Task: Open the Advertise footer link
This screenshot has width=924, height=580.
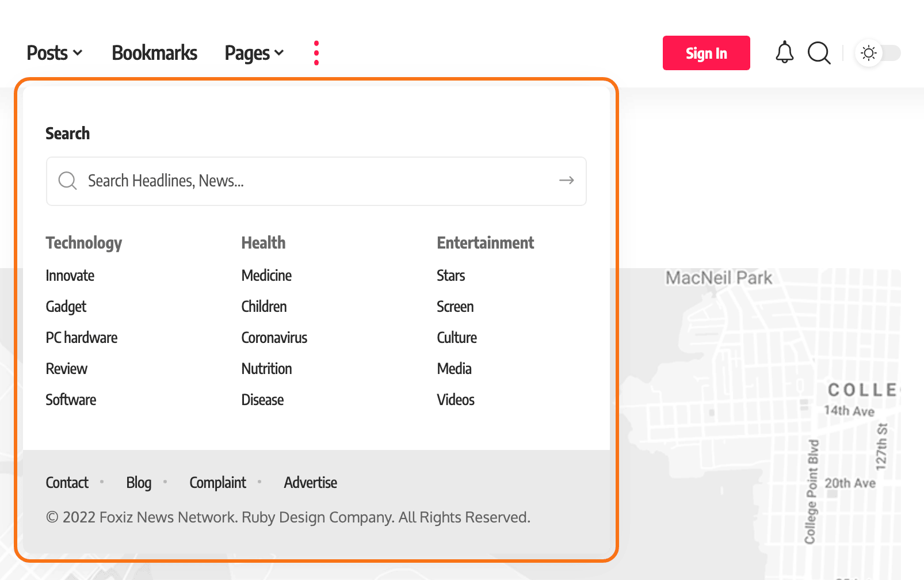Action: point(311,483)
